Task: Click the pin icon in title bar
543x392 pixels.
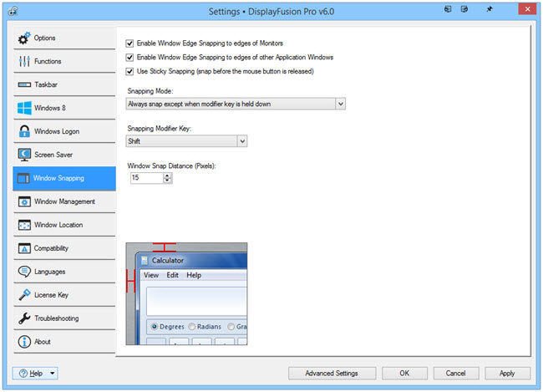Action: pos(489,9)
